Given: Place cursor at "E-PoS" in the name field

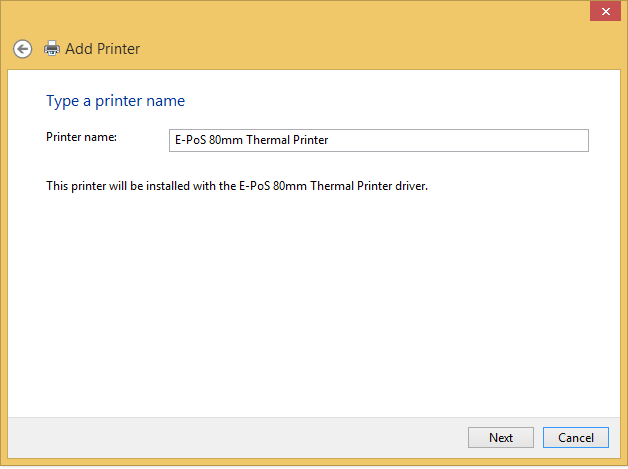Looking at the screenshot, I should pyautogui.click(x=190, y=140).
